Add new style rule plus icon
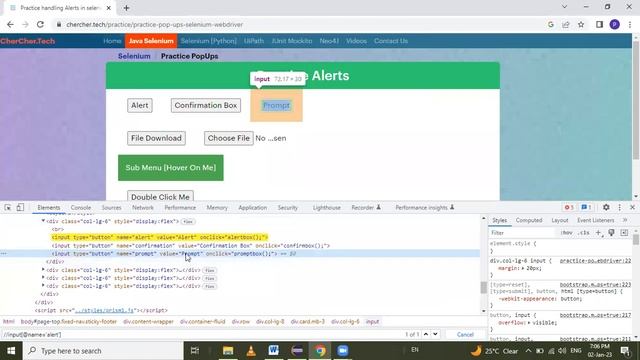This screenshot has height=360, width=640. tap(598, 233)
